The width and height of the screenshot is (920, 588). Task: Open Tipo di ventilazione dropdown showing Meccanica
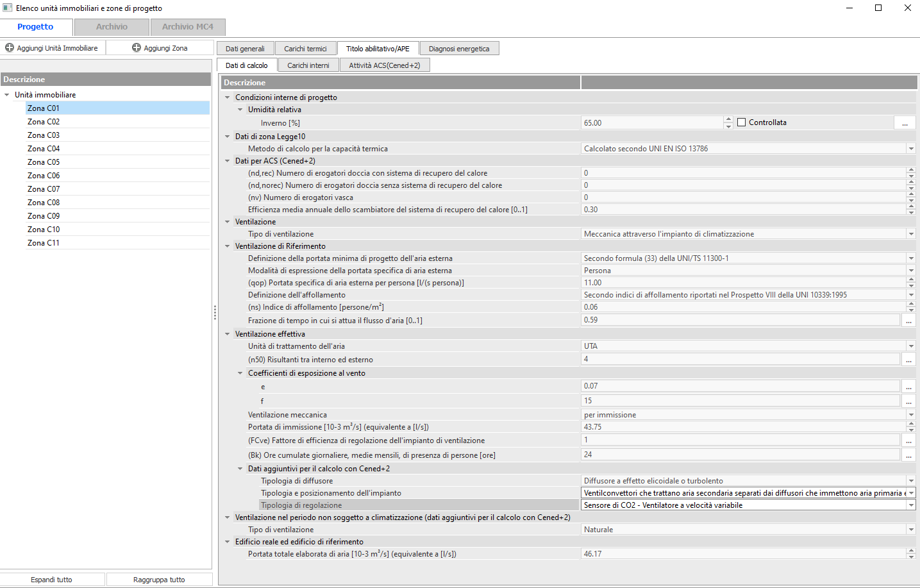click(x=911, y=234)
